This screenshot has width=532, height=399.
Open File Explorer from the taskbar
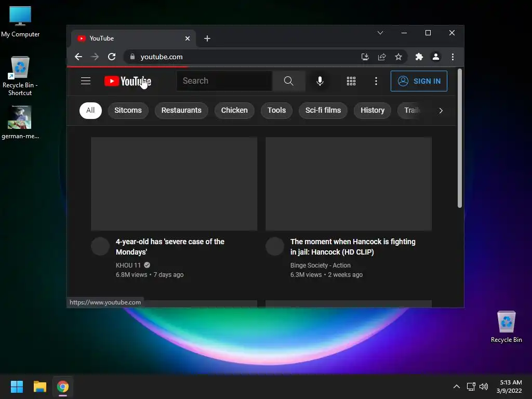tap(39, 387)
